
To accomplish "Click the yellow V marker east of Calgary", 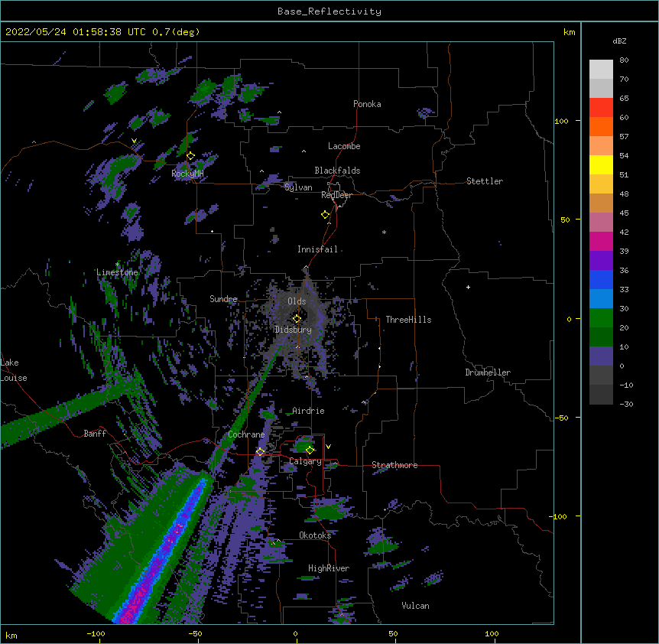I will point(328,447).
